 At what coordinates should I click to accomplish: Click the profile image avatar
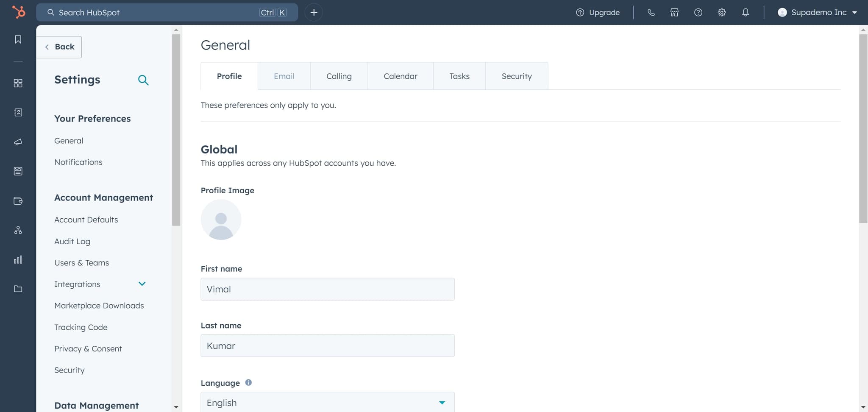pyautogui.click(x=221, y=220)
